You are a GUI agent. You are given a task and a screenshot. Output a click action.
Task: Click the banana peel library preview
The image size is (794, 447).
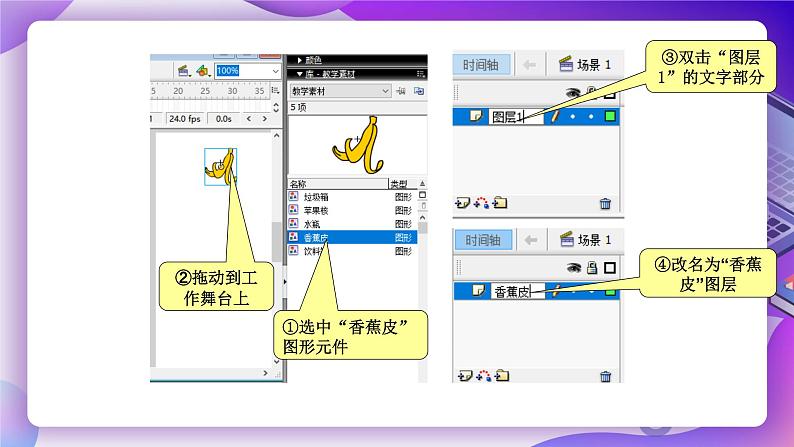(358, 145)
